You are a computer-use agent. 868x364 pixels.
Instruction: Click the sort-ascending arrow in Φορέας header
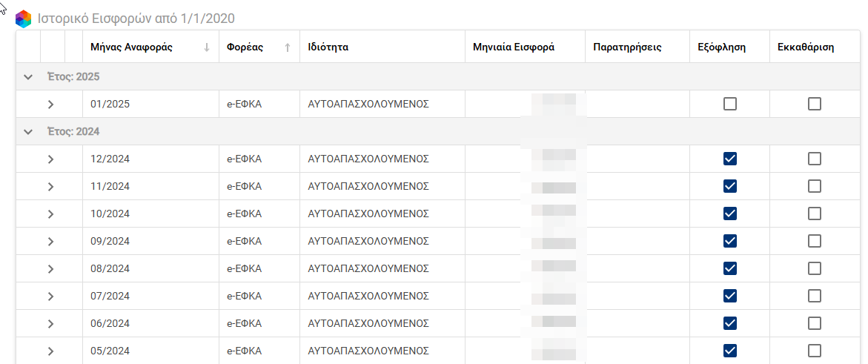point(288,47)
